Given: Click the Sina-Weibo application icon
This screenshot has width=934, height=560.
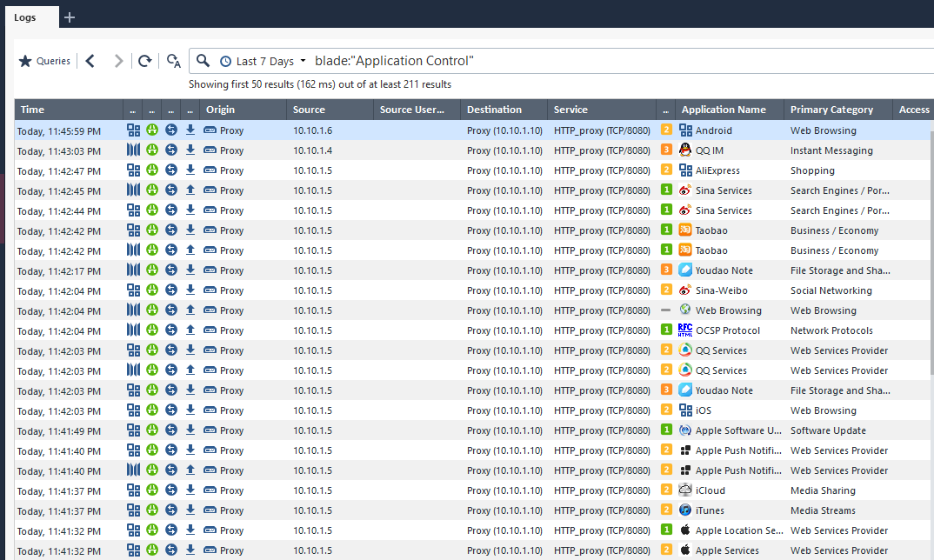Looking at the screenshot, I should pos(685,290).
